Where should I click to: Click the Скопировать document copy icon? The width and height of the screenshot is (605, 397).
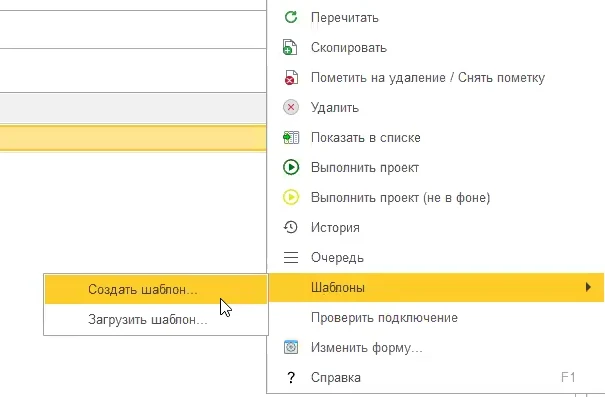[x=290, y=47]
